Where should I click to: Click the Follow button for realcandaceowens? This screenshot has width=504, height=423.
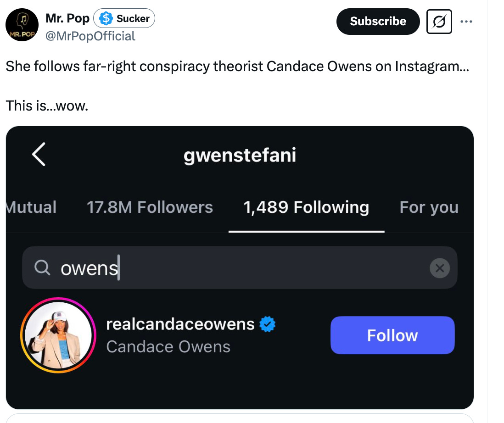click(x=392, y=335)
